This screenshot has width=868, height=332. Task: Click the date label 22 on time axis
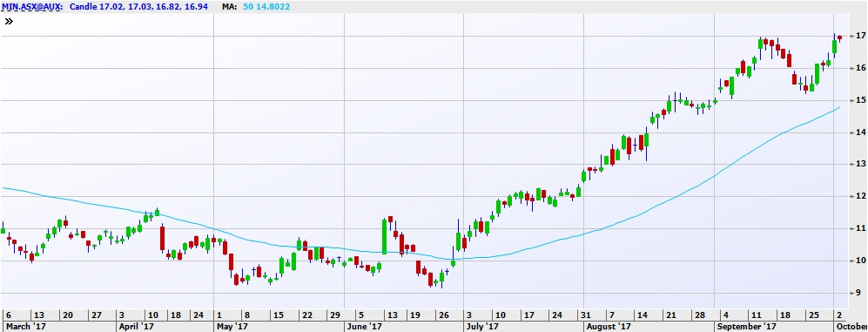point(306,315)
